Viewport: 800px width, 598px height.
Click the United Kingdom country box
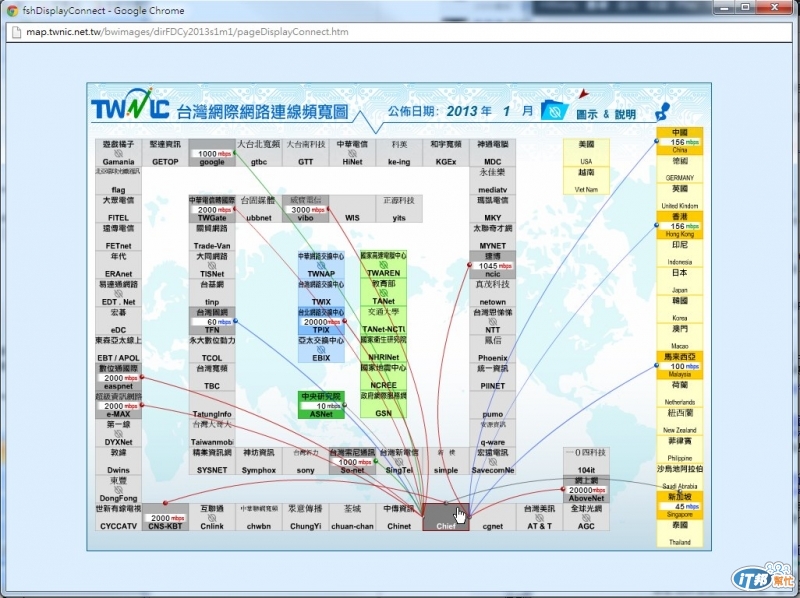680,197
